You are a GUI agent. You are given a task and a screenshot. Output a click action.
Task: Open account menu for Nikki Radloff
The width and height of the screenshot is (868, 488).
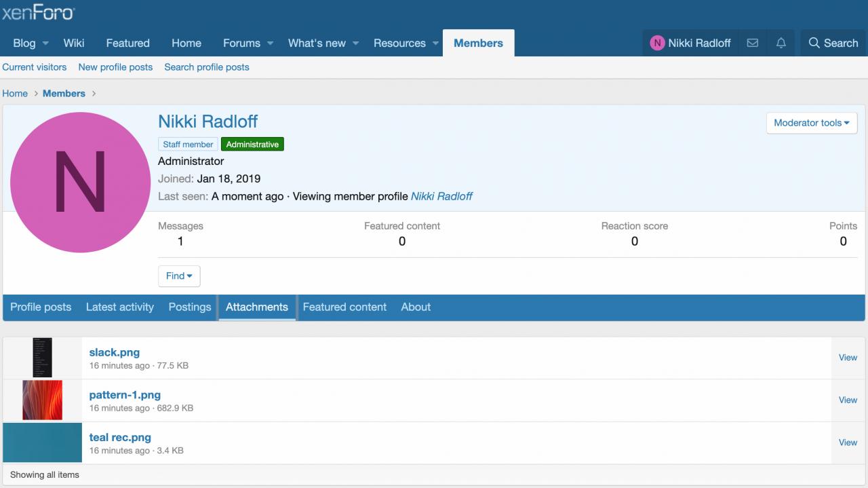690,43
